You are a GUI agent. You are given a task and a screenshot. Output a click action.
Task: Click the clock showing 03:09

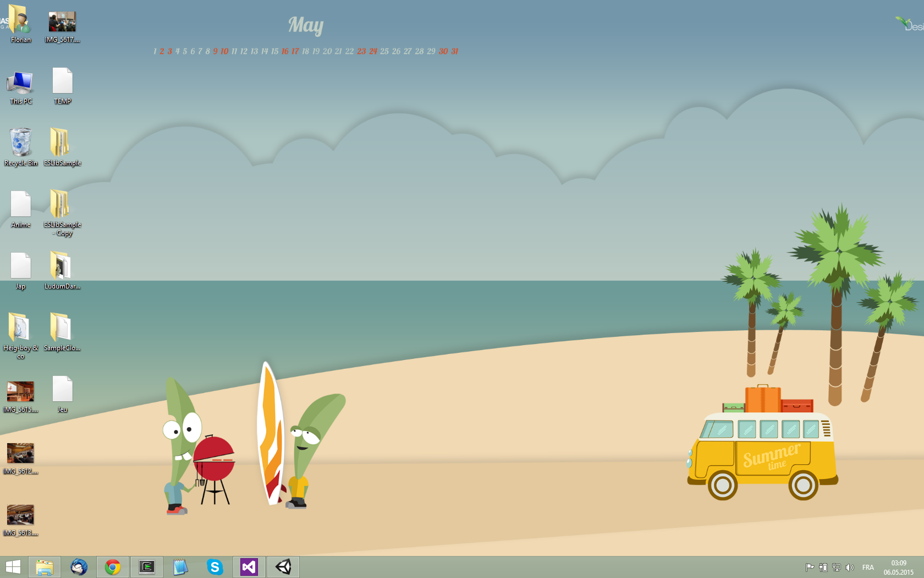coord(899,568)
